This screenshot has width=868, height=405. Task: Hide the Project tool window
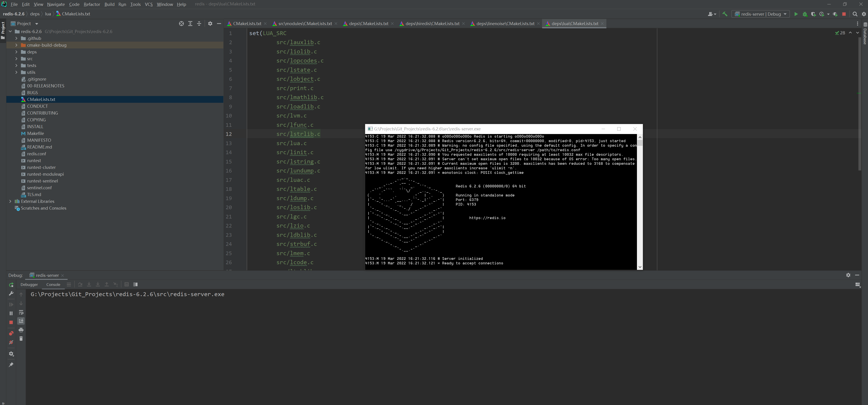point(219,24)
